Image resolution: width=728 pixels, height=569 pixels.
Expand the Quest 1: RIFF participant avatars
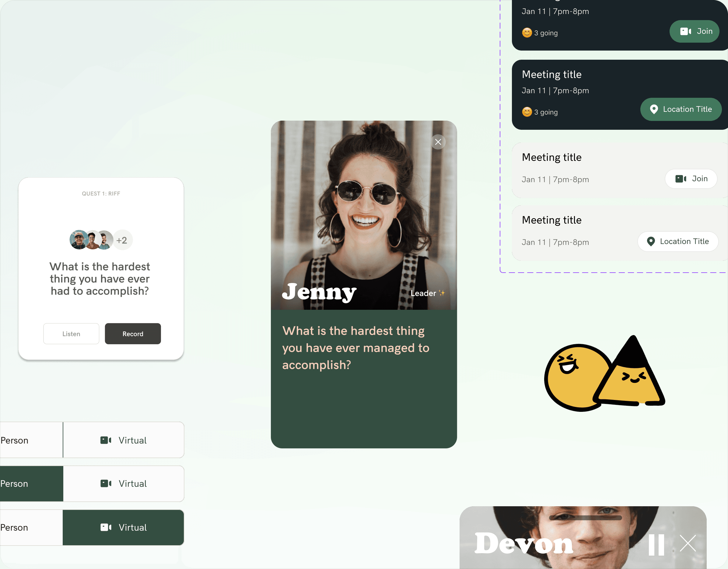121,239
